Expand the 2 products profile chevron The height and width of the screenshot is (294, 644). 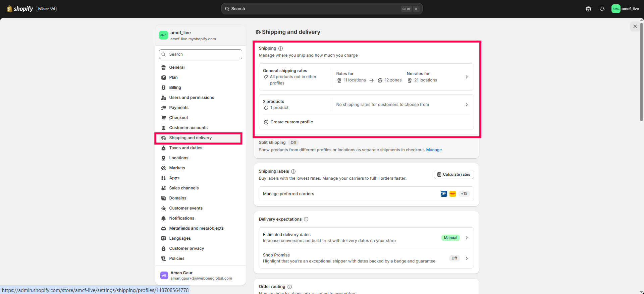pyautogui.click(x=467, y=105)
